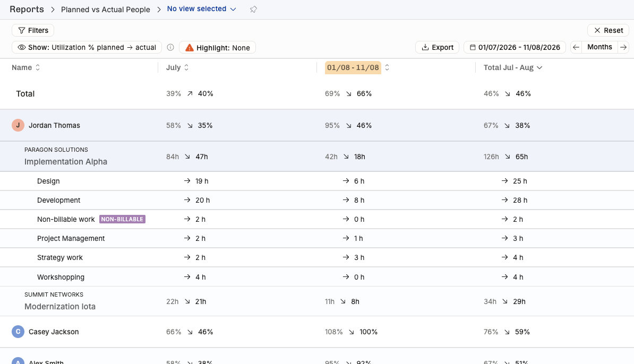Sort by the July column

[186, 67]
